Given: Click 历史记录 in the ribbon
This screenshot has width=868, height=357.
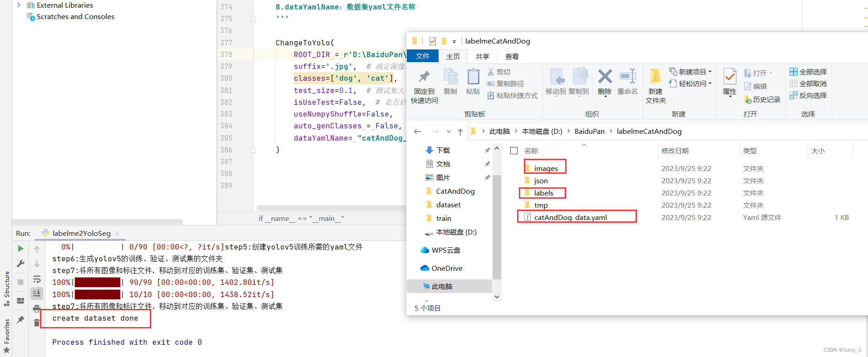Looking at the screenshot, I should pyautogui.click(x=762, y=99).
